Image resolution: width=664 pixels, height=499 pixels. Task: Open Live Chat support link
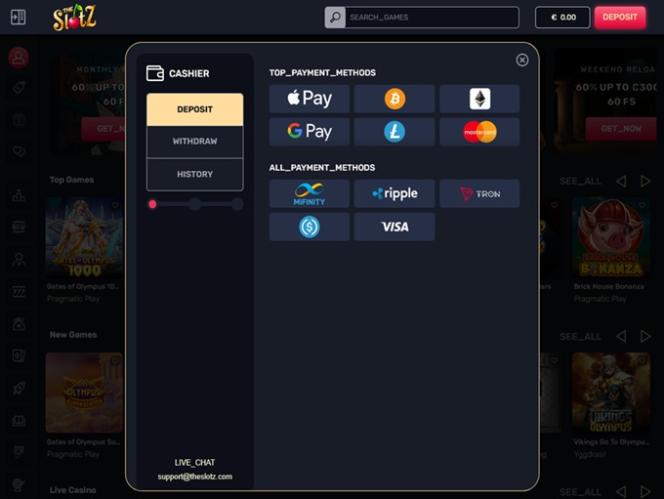click(195, 463)
